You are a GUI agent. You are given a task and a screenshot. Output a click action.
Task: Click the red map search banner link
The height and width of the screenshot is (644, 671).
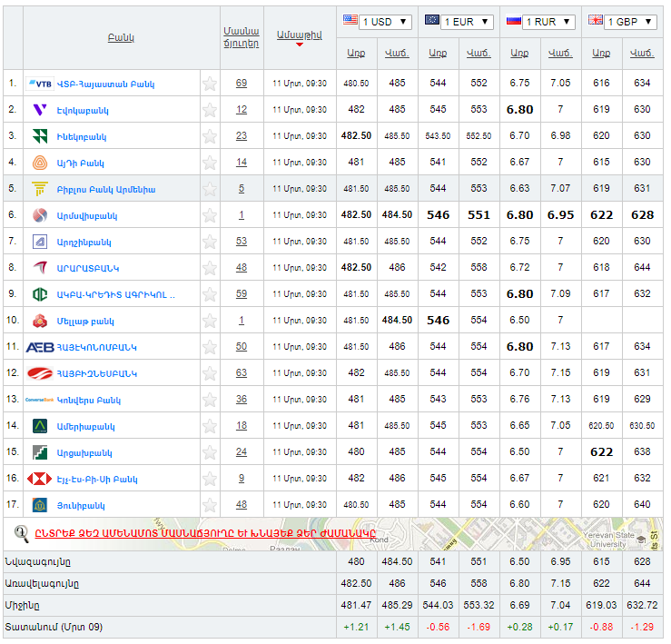pyautogui.click(x=206, y=533)
